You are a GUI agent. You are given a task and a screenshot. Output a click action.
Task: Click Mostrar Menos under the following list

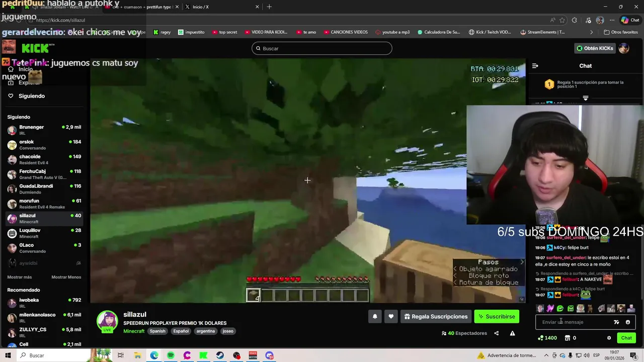[x=66, y=277]
